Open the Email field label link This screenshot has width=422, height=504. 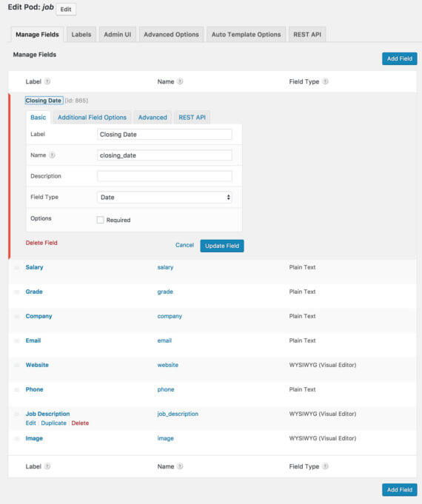tap(33, 340)
